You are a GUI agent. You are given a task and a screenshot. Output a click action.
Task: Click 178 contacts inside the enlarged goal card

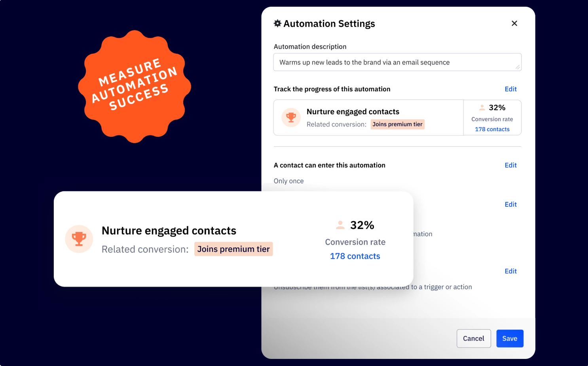(355, 256)
